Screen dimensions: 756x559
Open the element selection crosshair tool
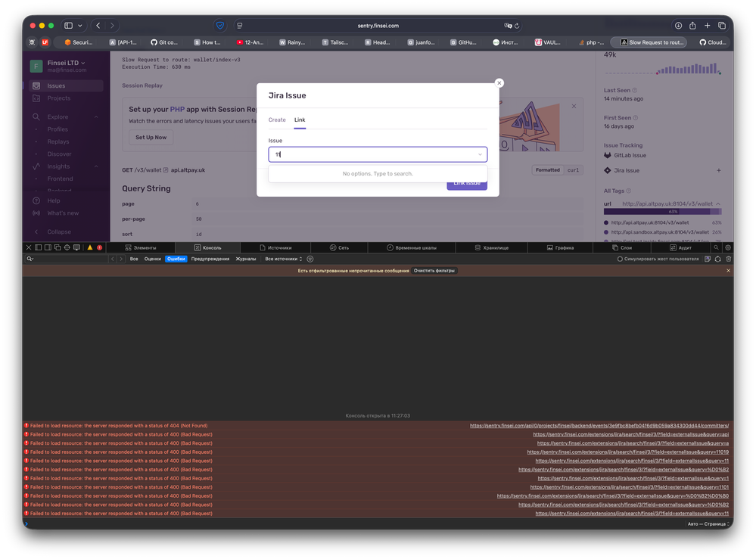67,247
